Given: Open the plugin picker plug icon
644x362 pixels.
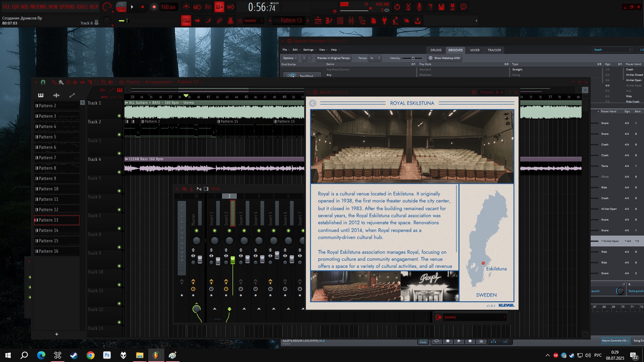Looking at the screenshot, I should click(x=384, y=21).
